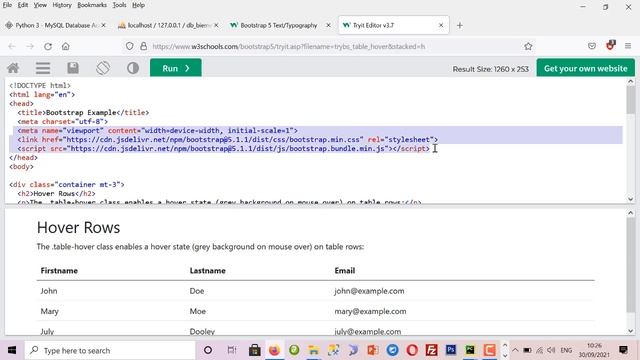Image resolution: width=640 pixels, height=360 pixels.
Task: Switch to localhost / 127.0.0.1 tab
Action: pos(169,25)
